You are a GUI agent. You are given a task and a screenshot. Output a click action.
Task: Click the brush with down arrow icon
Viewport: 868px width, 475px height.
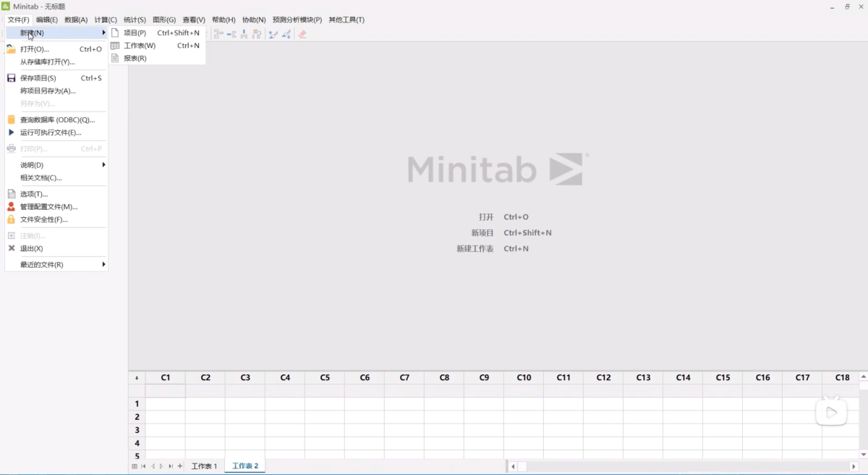[286, 34]
